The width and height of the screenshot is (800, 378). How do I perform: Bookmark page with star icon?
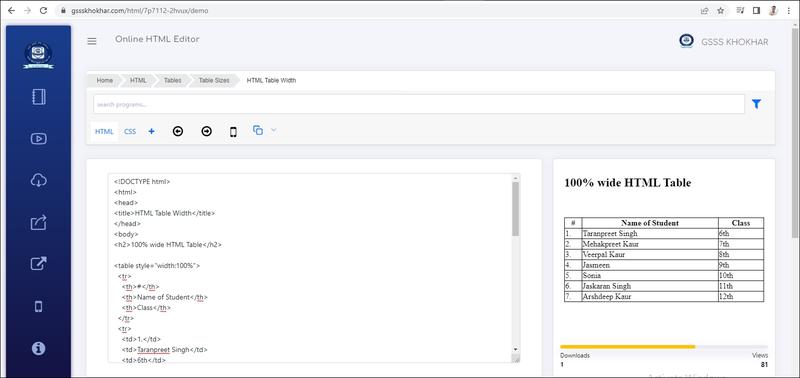click(x=720, y=10)
